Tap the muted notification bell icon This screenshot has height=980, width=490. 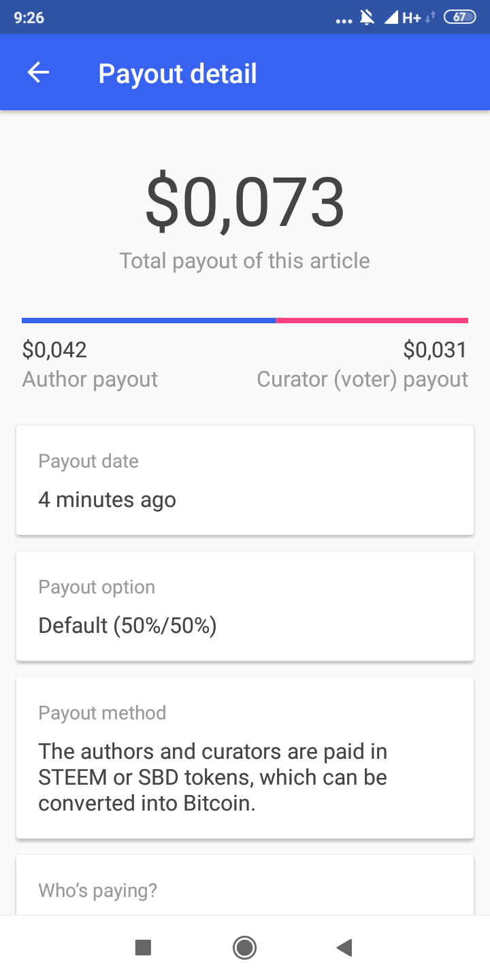pos(367,18)
